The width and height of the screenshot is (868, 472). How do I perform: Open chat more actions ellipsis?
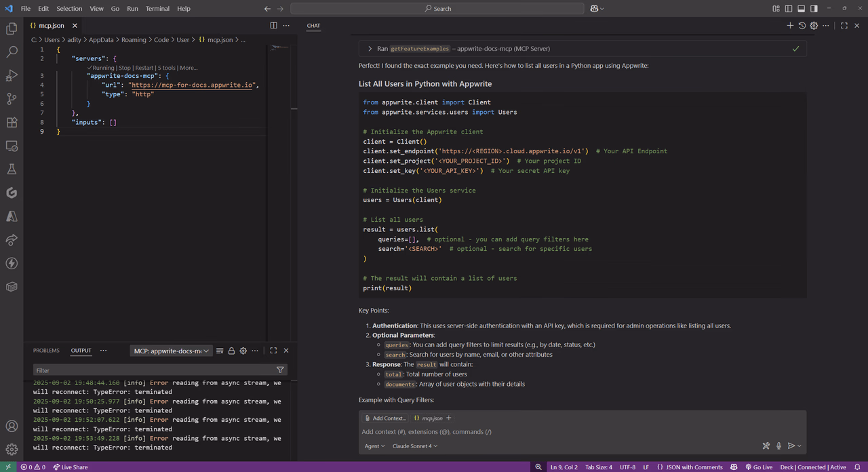click(825, 26)
